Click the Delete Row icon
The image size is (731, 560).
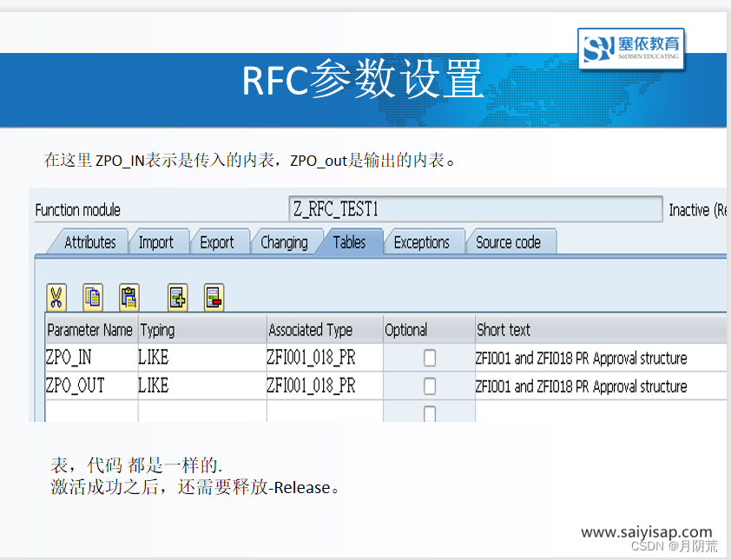[x=214, y=298]
